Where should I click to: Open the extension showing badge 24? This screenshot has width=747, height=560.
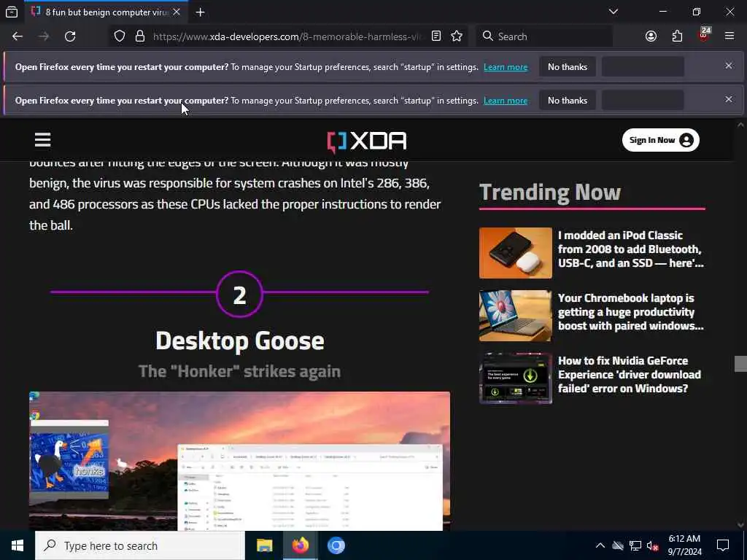704,35
